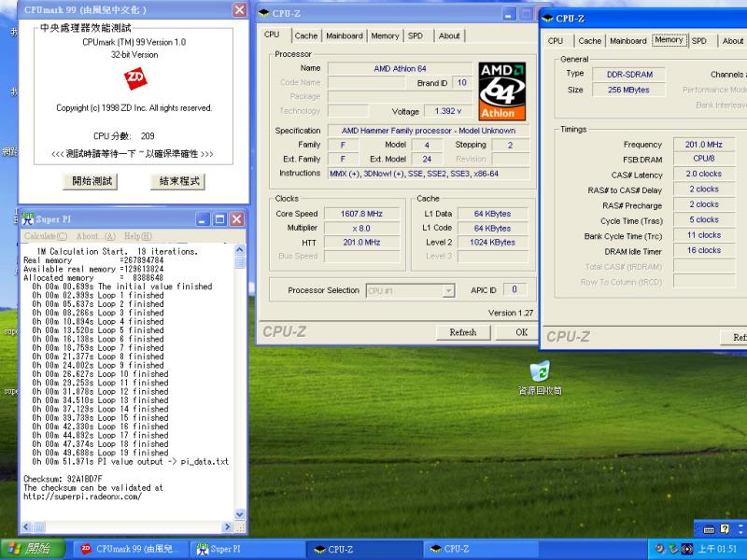Click the Super PI title bar icon
Screen dimensions: 747x560
[28, 219]
